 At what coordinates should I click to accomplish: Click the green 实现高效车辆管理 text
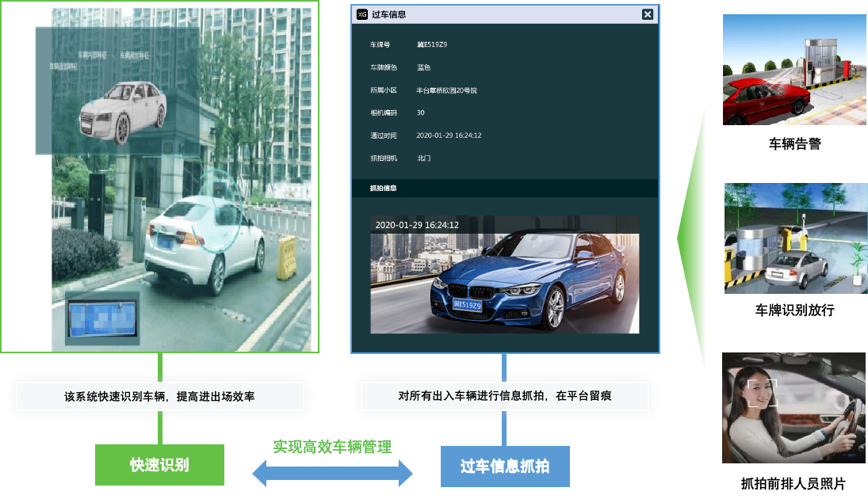click(332, 448)
